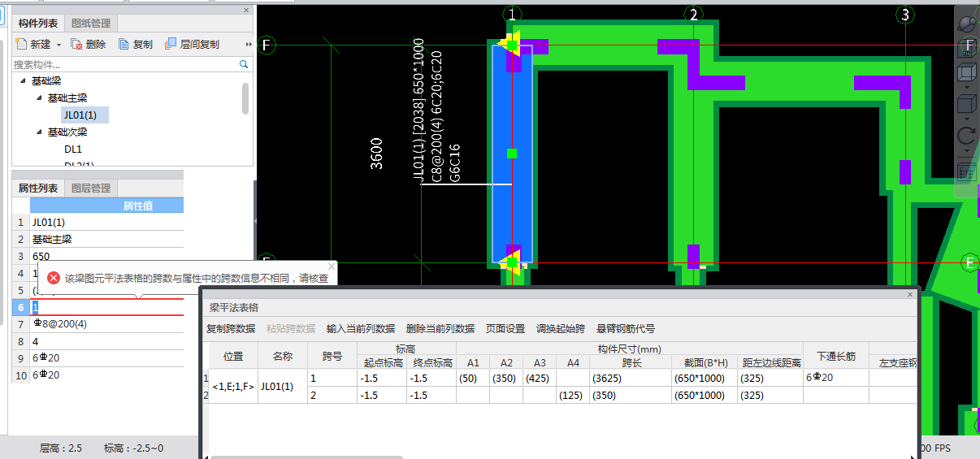The height and width of the screenshot is (459, 980).
Task: Switch to the 图纸管理 tab
Action: coord(91,24)
